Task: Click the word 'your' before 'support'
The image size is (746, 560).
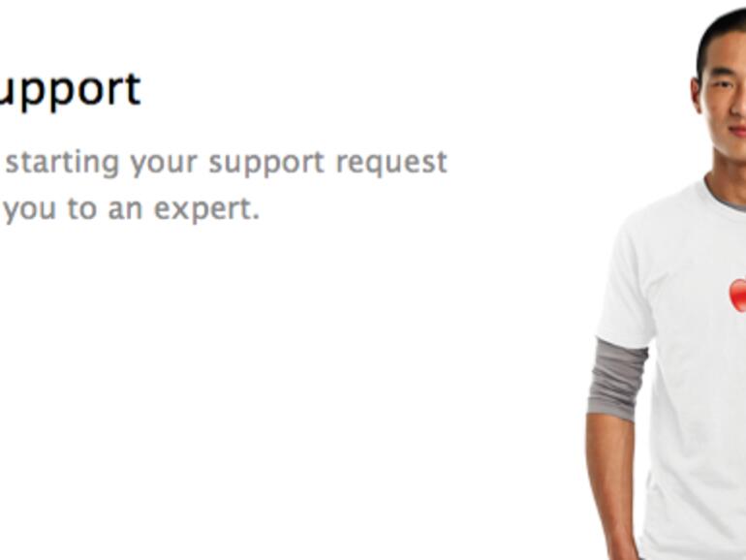Action: [x=163, y=163]
